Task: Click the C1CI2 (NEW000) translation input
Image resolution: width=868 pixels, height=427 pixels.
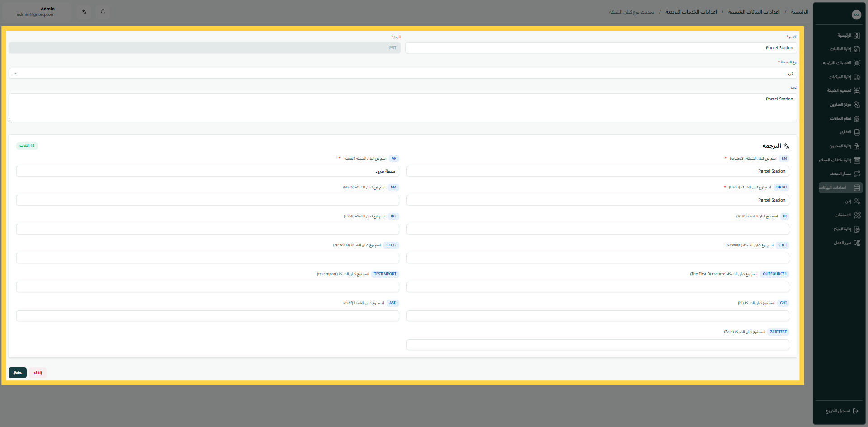Action: (x=208, y=258)
